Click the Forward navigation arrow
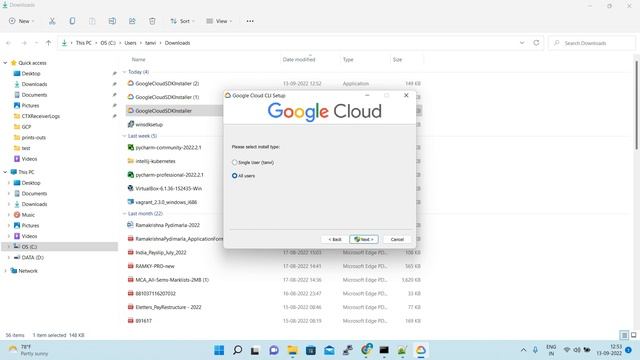 point(24,43)
